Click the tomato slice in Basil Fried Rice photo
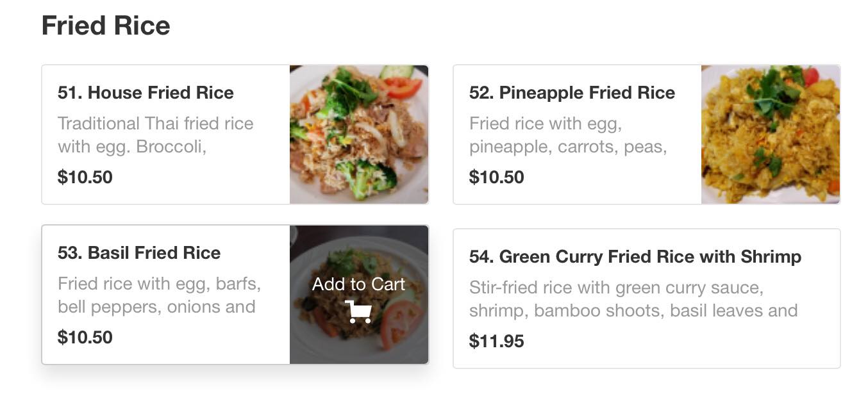 (401, 322)
